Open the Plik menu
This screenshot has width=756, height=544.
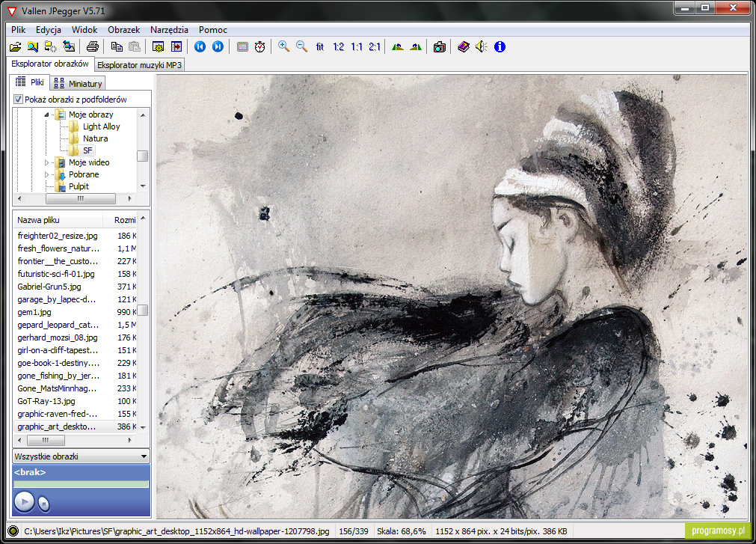(19, 30)
